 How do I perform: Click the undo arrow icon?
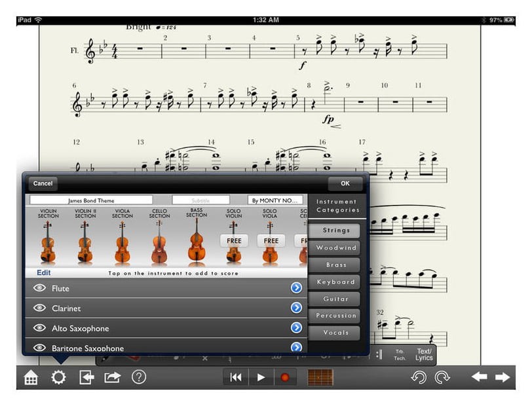418,377
